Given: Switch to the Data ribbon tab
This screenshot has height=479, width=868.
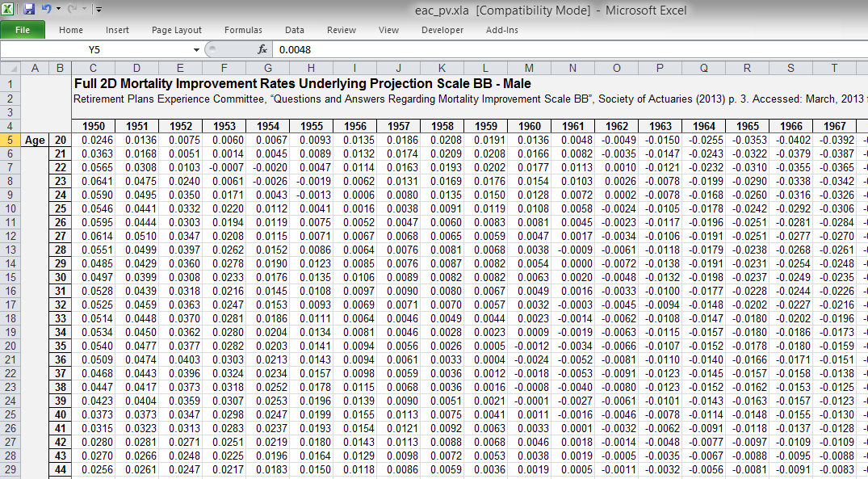Looking at the screenshot, I should click(295, 30).
